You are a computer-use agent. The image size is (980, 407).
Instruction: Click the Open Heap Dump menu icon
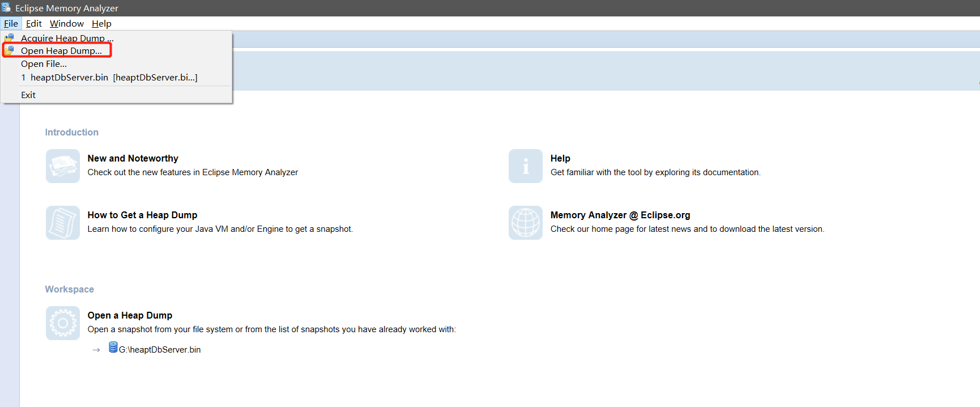click(x=9, y=50)
